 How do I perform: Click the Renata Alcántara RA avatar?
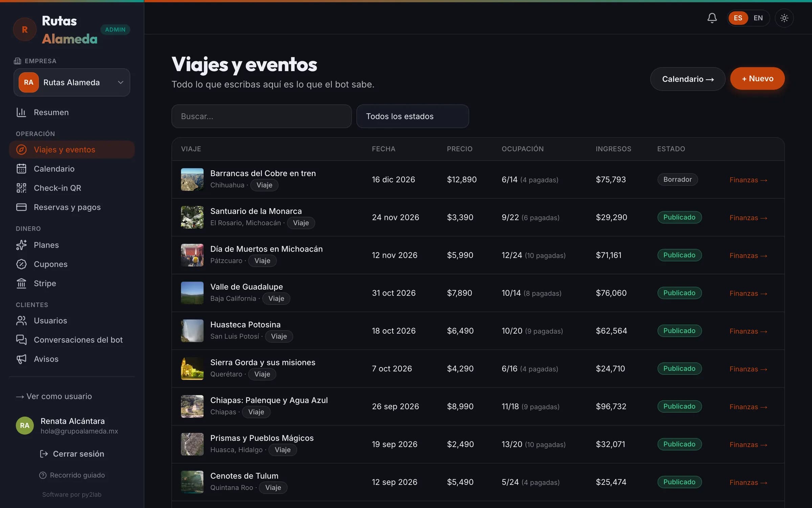point(25,425)
